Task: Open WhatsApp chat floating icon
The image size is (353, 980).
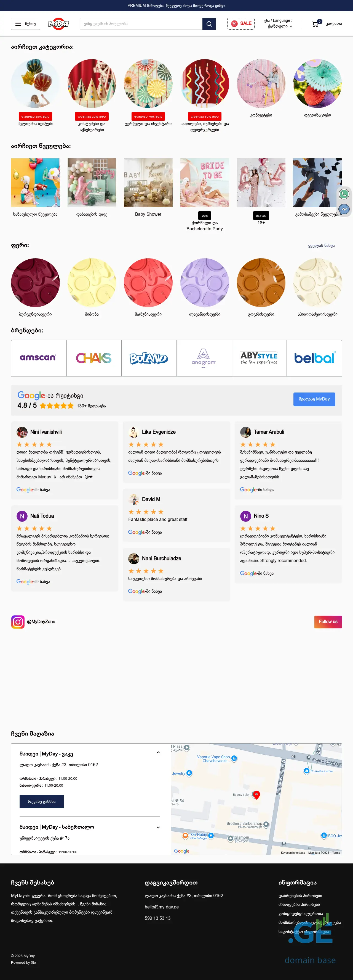Action: (344, 194)
